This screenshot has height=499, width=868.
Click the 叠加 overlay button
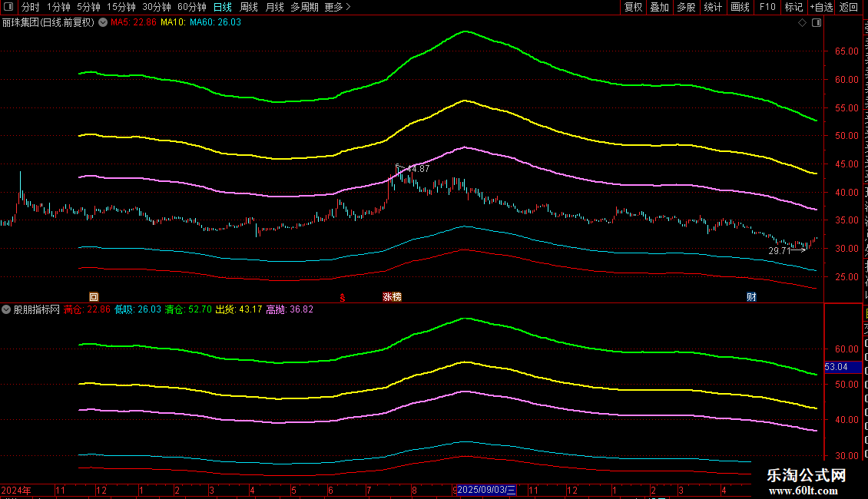tap(659, 7)
